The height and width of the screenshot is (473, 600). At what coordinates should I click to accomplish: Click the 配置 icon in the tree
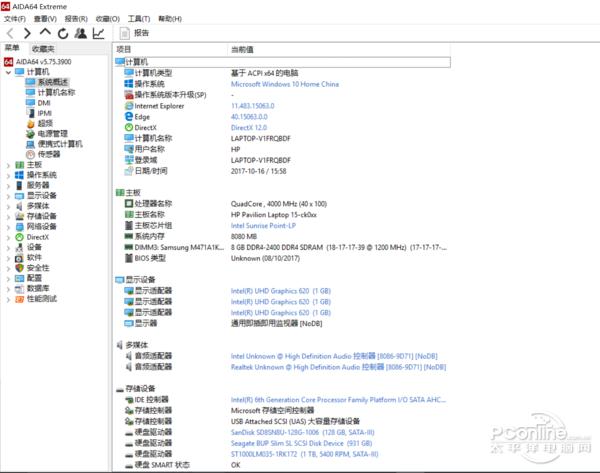(19, 278)
